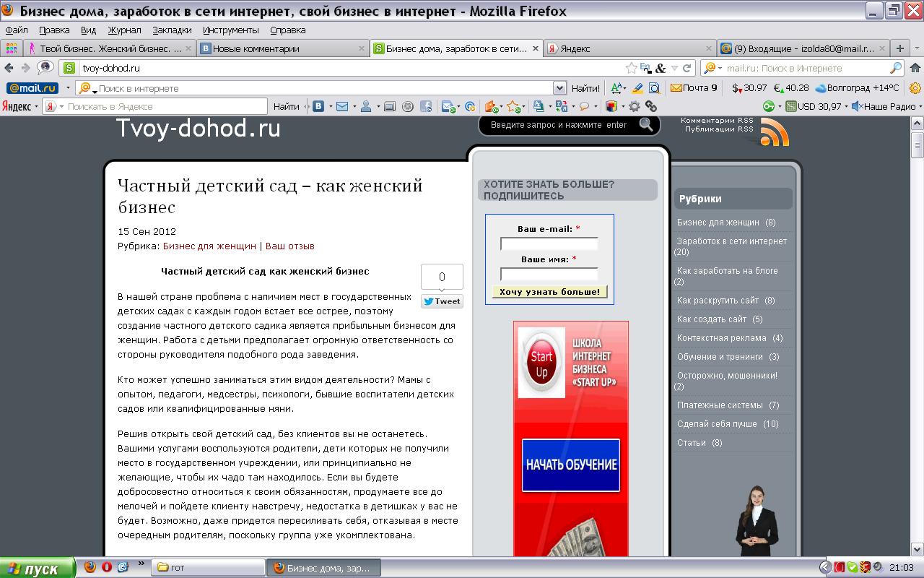Click into the Ваш e-mail field

point(549,244)
